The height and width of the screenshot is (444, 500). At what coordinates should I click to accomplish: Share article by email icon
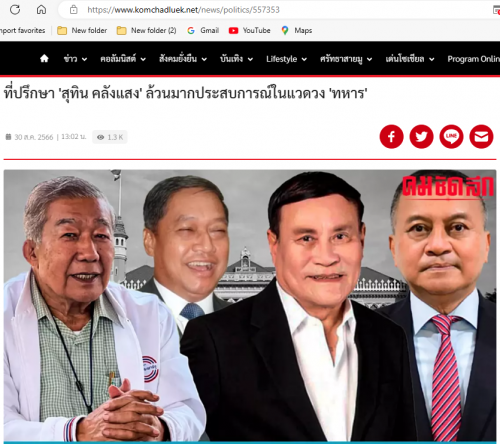click(x=481, y=137)
